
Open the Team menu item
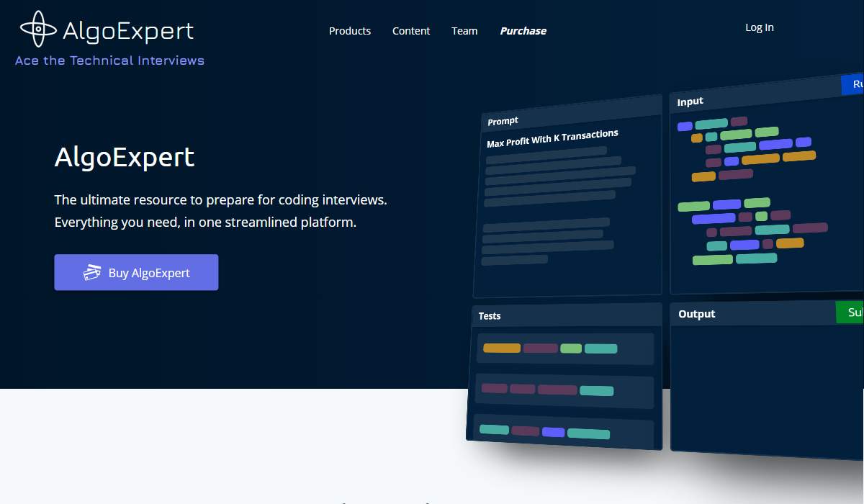(464, 31)
